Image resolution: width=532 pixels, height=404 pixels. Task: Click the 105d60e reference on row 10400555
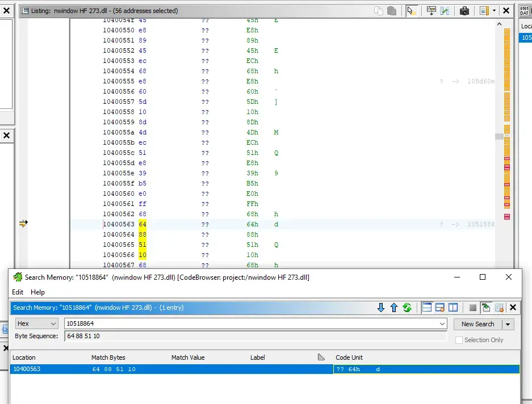click(x=481, y=81)
